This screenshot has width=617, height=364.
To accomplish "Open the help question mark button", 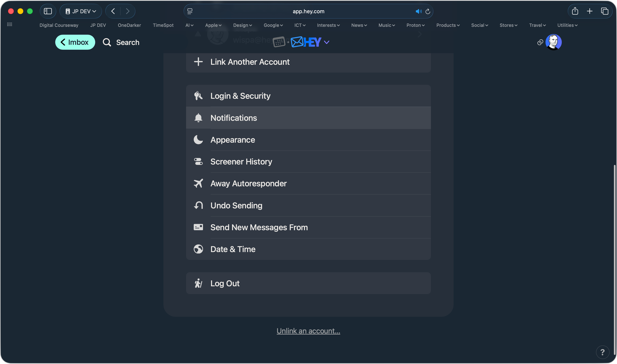I will (x=603, y=352).
